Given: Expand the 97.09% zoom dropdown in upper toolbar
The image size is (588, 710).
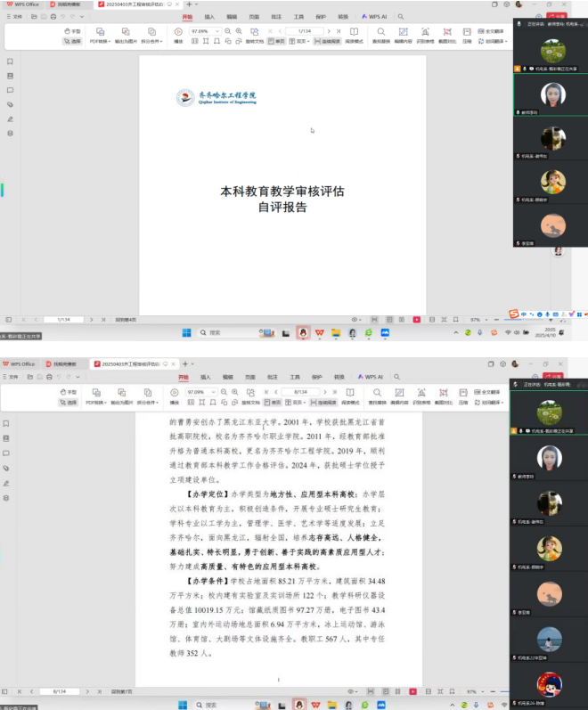Looking at the screenshot, I should click(x=218, y=31).
